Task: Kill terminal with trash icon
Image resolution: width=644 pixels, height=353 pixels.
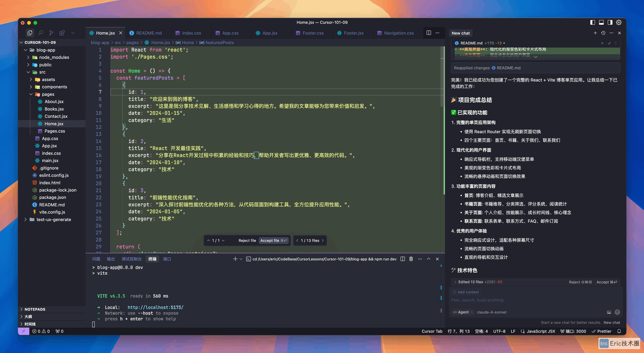Action: (x=411, y=259)
